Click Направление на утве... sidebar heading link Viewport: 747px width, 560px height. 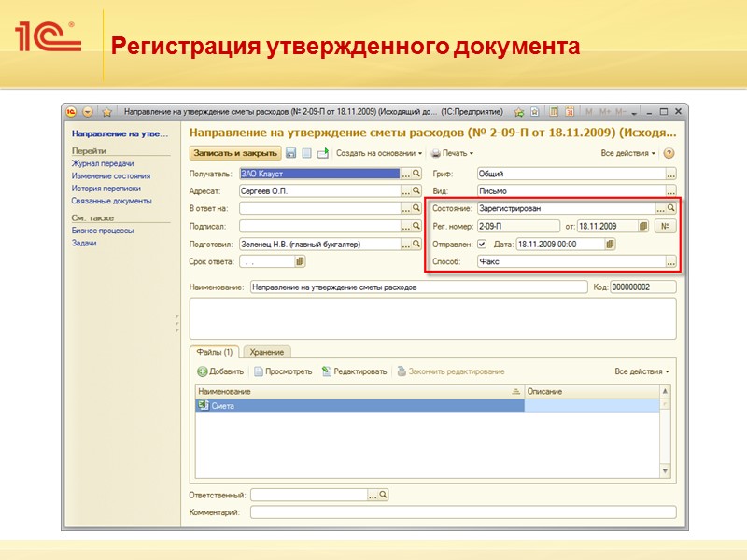120,133
